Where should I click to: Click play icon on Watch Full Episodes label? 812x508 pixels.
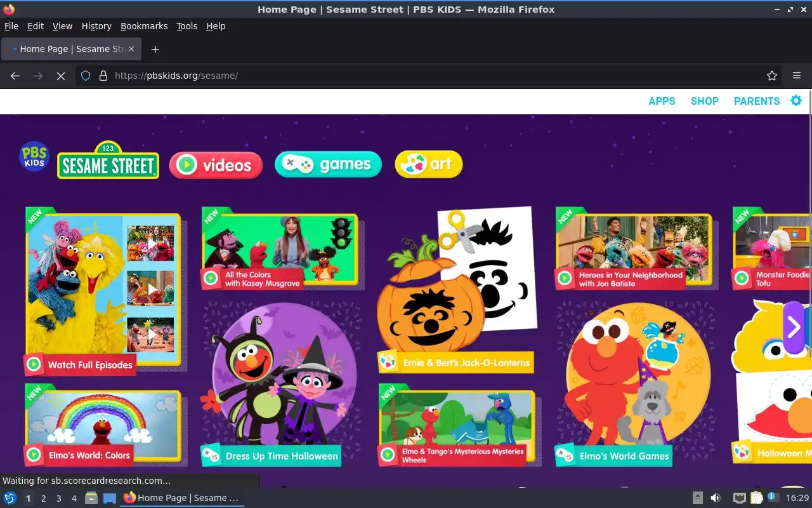34,364
